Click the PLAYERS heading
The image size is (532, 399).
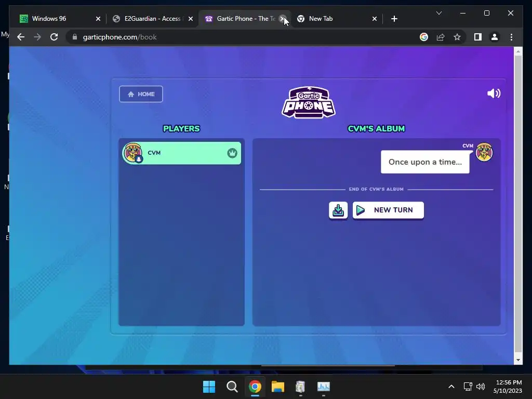(x=181, y=129)
